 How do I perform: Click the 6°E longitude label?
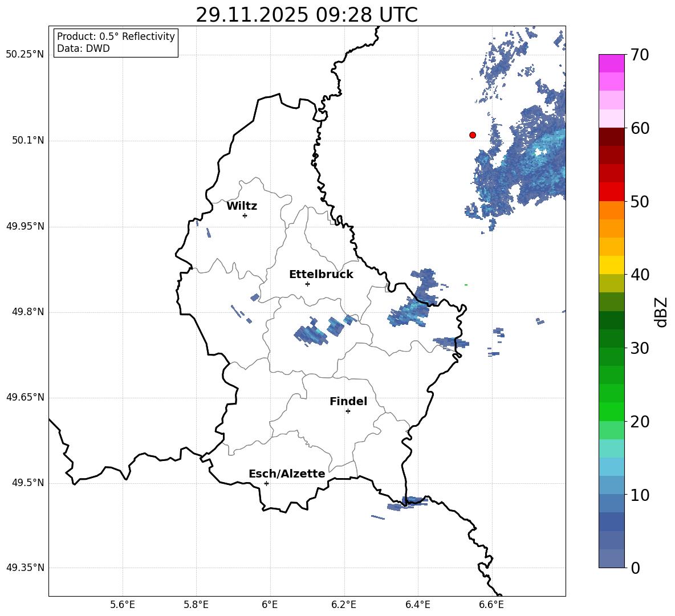point(270,605)
